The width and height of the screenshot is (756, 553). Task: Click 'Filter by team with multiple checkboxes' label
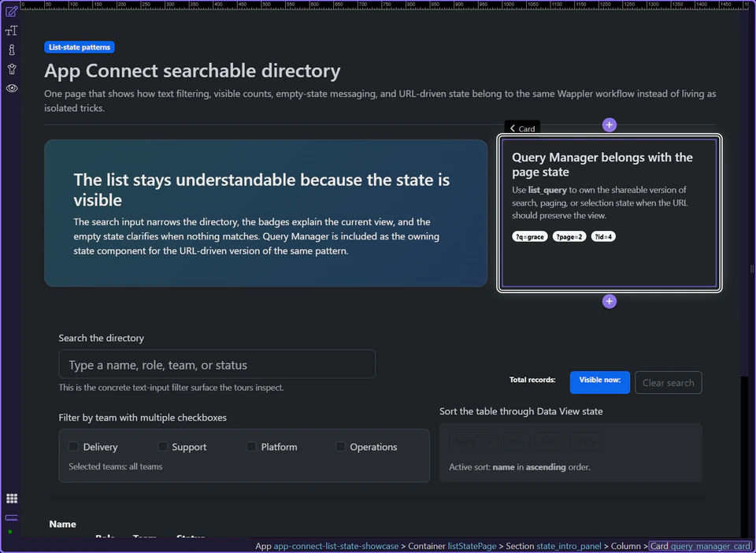143,418
